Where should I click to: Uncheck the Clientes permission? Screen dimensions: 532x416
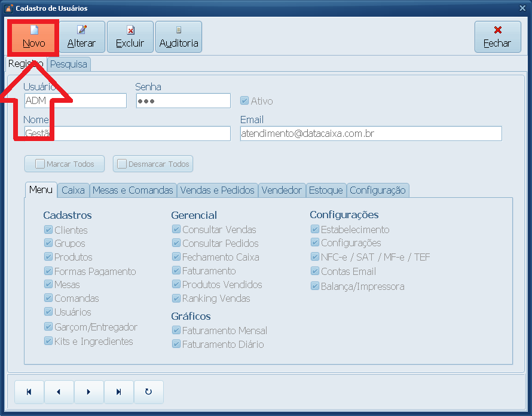(48, 230)
